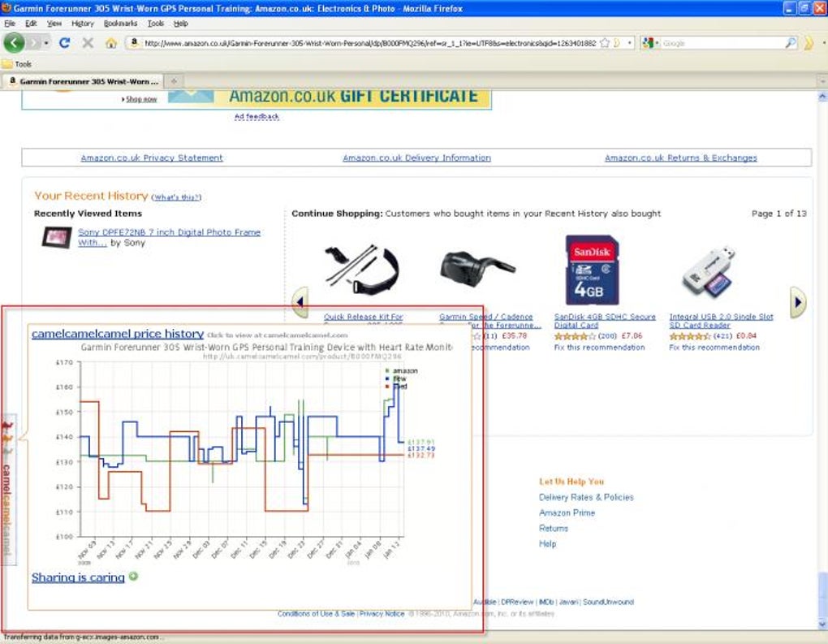
Task: Open Amazon.co.uk Returns & Exchanges link
Action: pyautogui.click(x=681, y=158)
